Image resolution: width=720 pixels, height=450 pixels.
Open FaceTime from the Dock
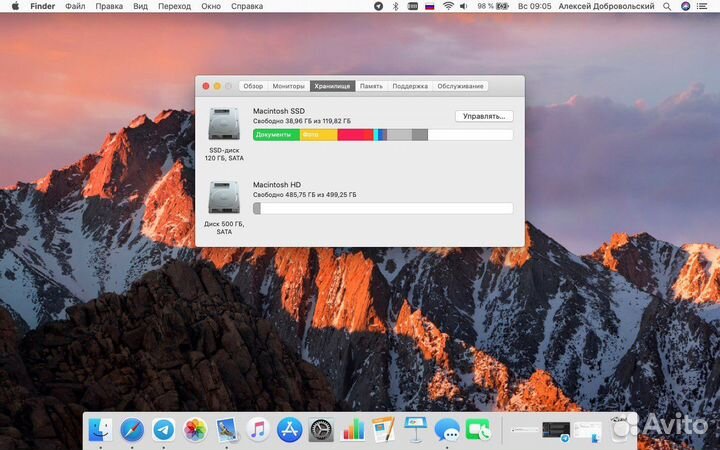coord(478,430)
